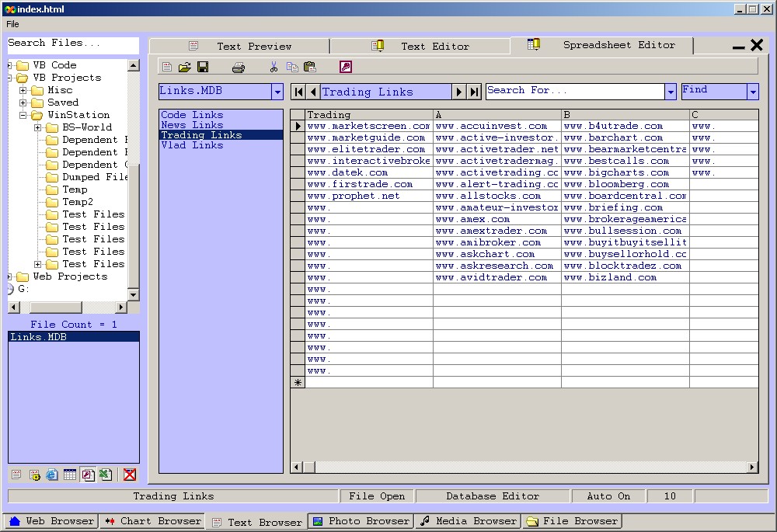
Task: Click up arrow of folder tree scrollbar
Action: click(134, 65)
